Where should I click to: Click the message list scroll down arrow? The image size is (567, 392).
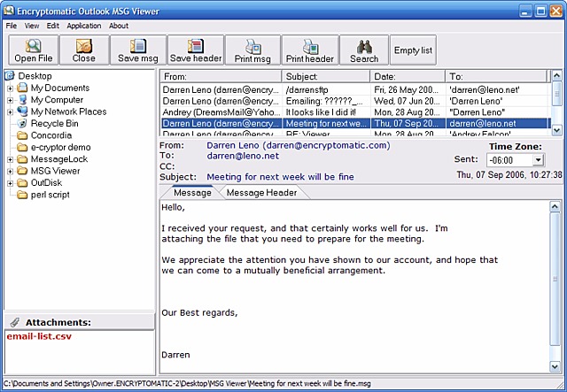(557, 130)
